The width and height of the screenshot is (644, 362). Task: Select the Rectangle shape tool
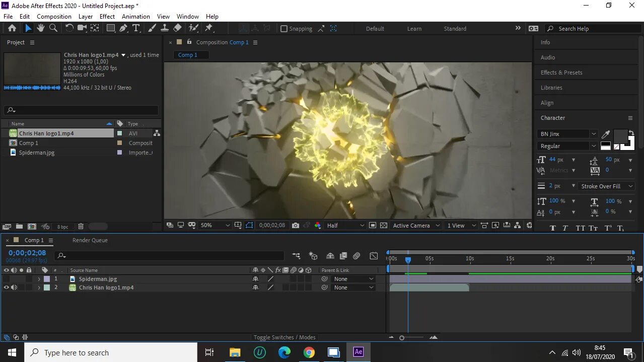point(111,28)
